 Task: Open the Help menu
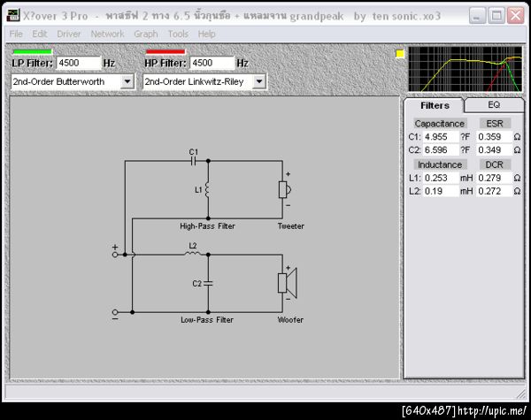(x=206, y=34)
